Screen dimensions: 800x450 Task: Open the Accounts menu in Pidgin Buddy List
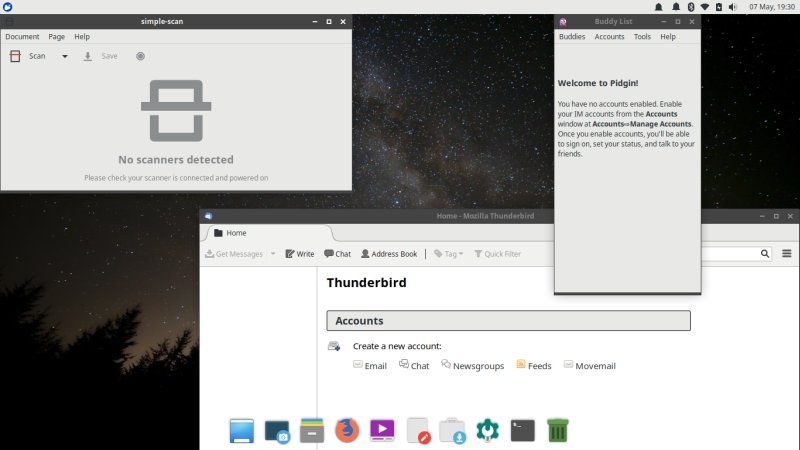609,37
